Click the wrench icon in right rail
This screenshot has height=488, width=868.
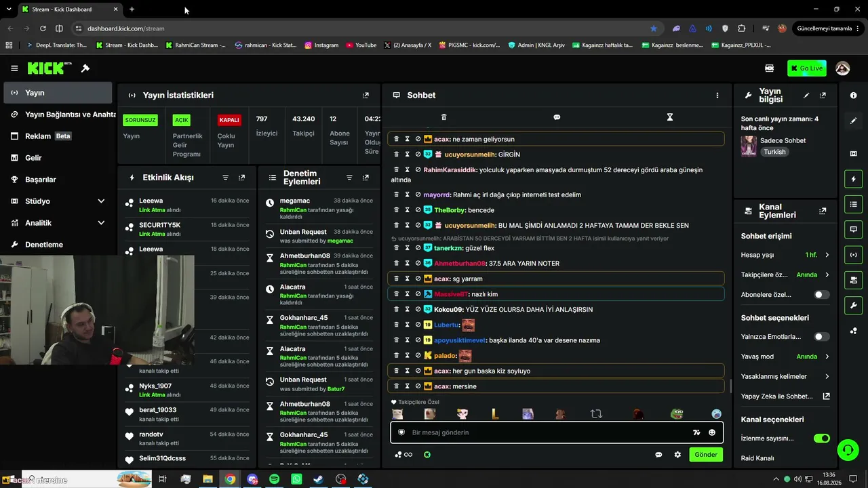click(x=853, y=306)
